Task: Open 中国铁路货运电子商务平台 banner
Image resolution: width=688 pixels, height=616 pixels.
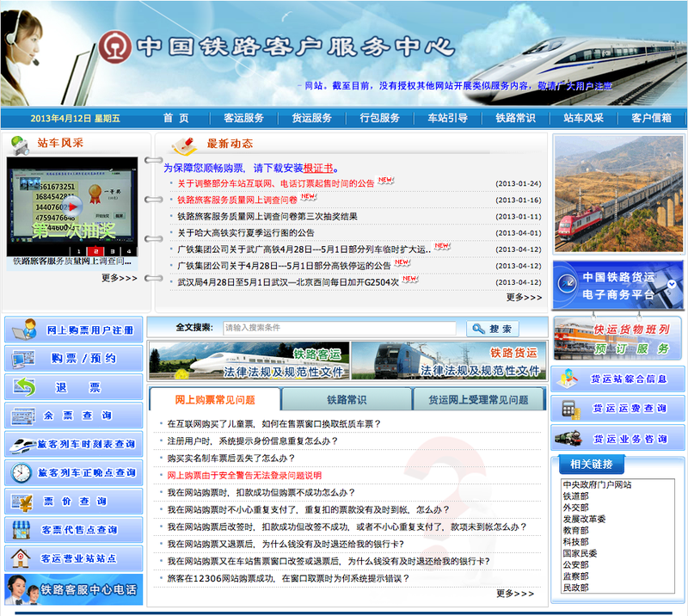Action: pos(617,285)
